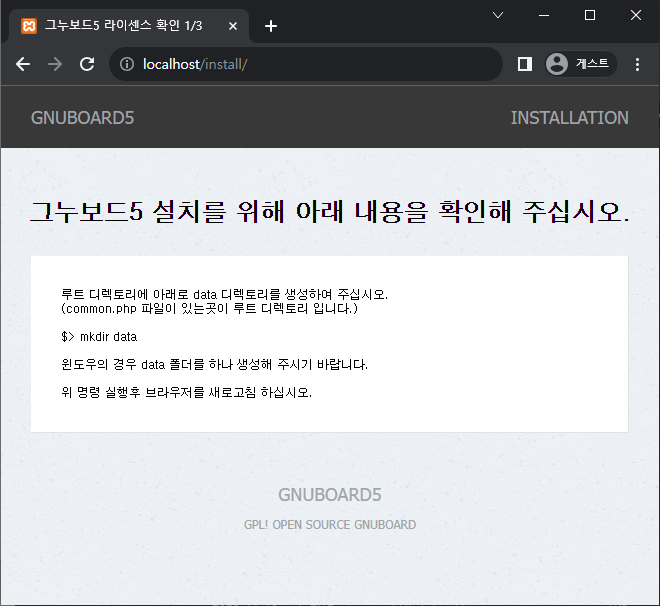Click the browser forward arrow
This screenshot has width=660, height=606.
click(x=55, y=64)
